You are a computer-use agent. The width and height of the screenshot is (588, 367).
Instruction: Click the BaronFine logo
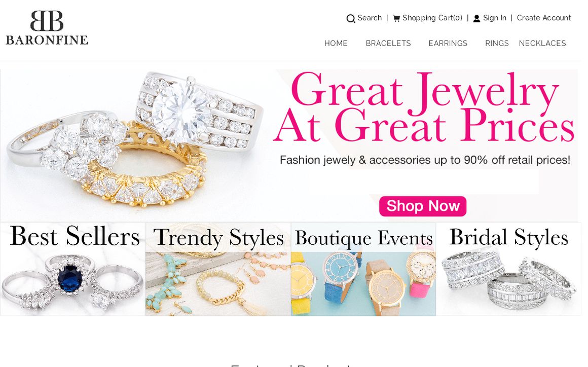tap(47, 28)
